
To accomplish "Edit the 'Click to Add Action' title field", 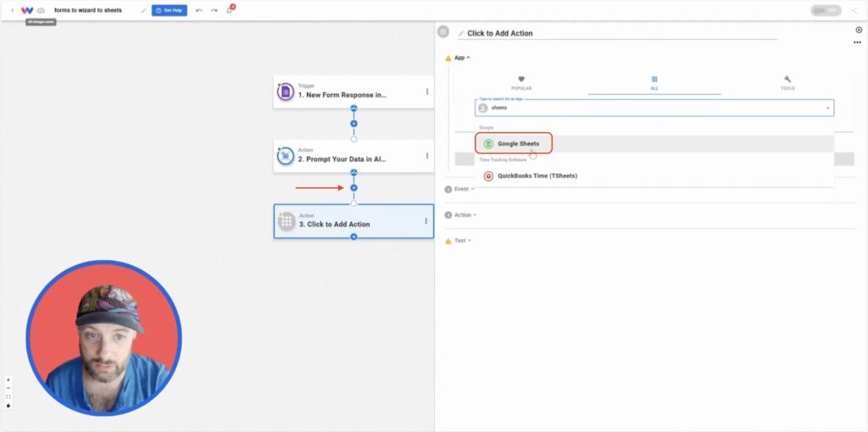I will tap(617, 33).
